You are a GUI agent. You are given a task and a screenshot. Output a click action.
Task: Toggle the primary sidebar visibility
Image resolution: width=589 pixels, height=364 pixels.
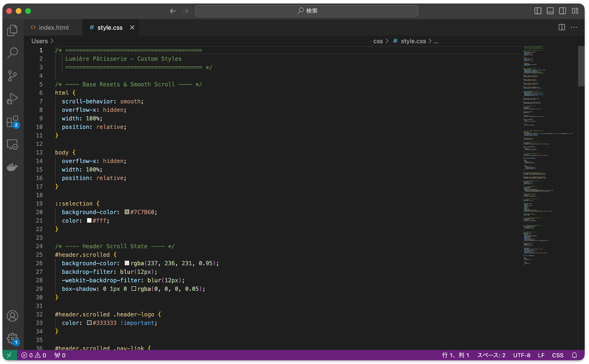[537, 11]
